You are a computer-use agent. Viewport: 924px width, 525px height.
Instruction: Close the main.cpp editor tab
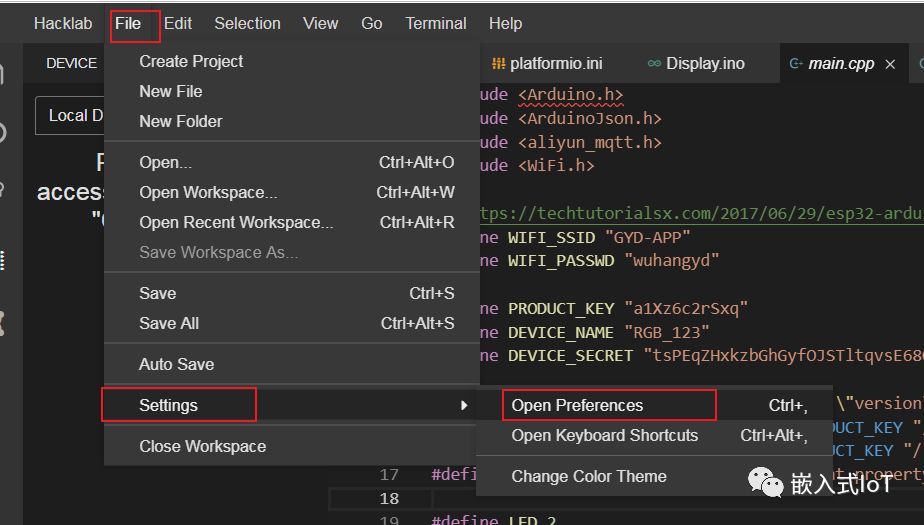(x=892, y=64)
